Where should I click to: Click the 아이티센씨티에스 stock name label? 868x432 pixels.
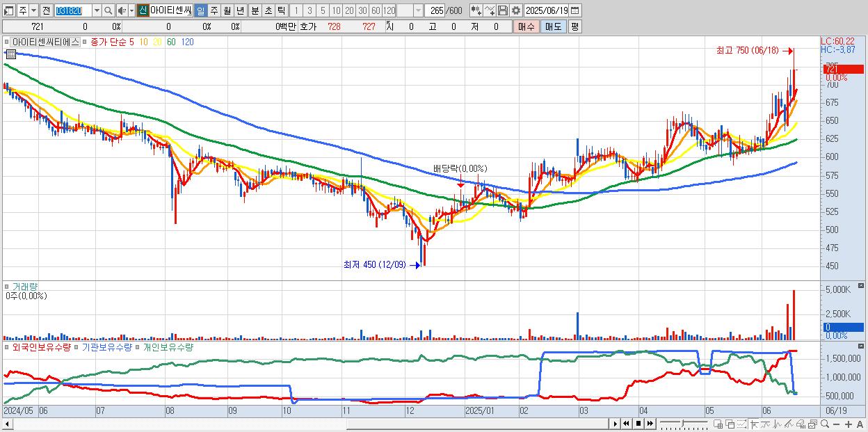tap(46, 42)
